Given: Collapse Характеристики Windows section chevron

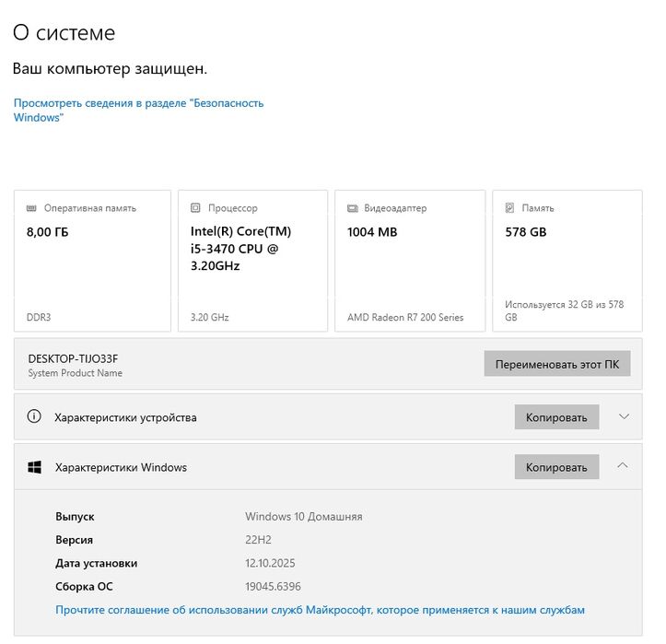Looking at the screenshot, I should pos(624,466).
